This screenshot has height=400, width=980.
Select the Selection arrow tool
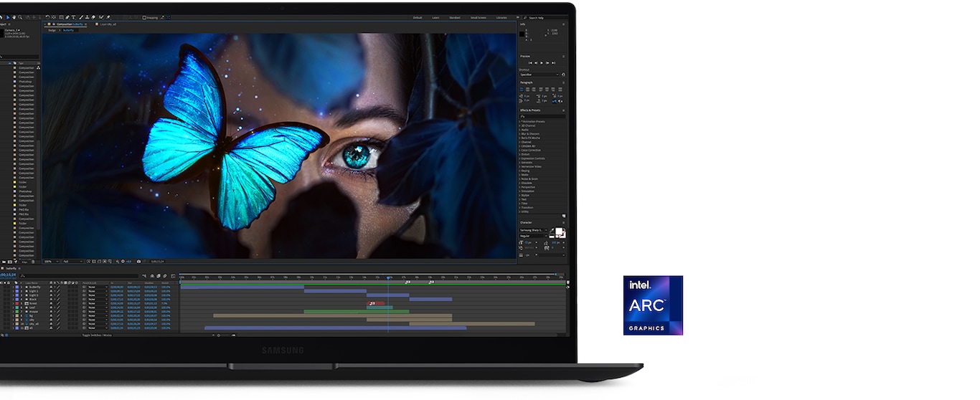coord(8,17)
